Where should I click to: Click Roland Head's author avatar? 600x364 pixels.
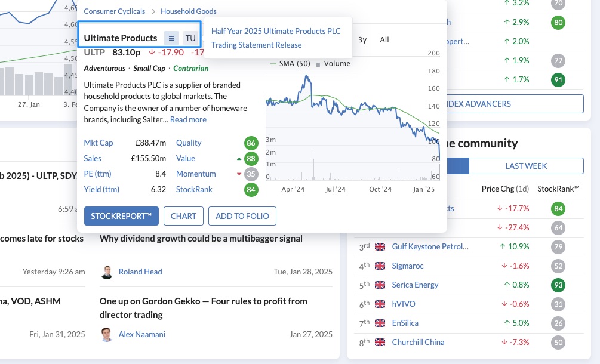(x=107, y=272)
